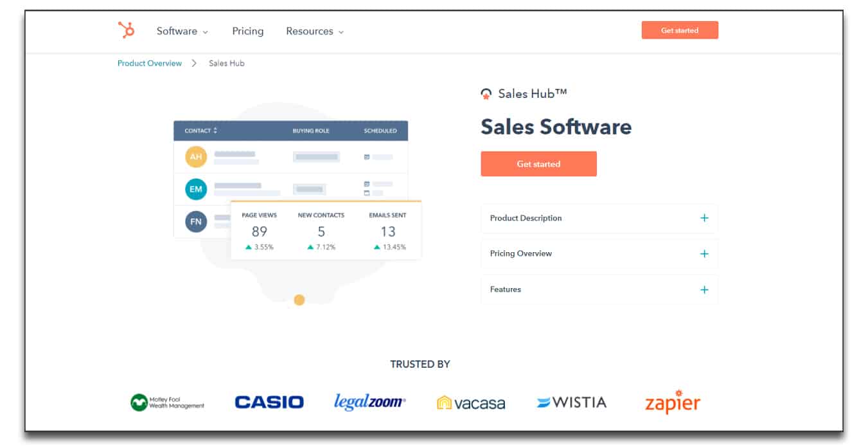Viewport: 868px width, 447px height.
Task: Click the Sales Software heading
Action: click(556, 127)
